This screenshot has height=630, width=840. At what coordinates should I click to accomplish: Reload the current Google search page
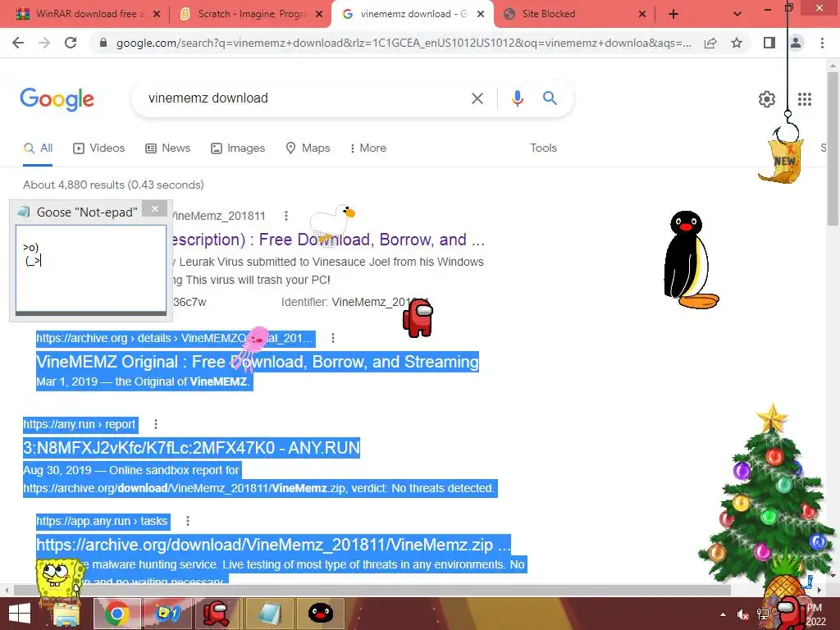click(x=71, y=43)
